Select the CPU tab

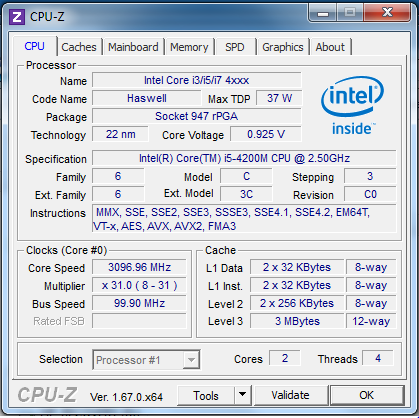tap(34, 46)
